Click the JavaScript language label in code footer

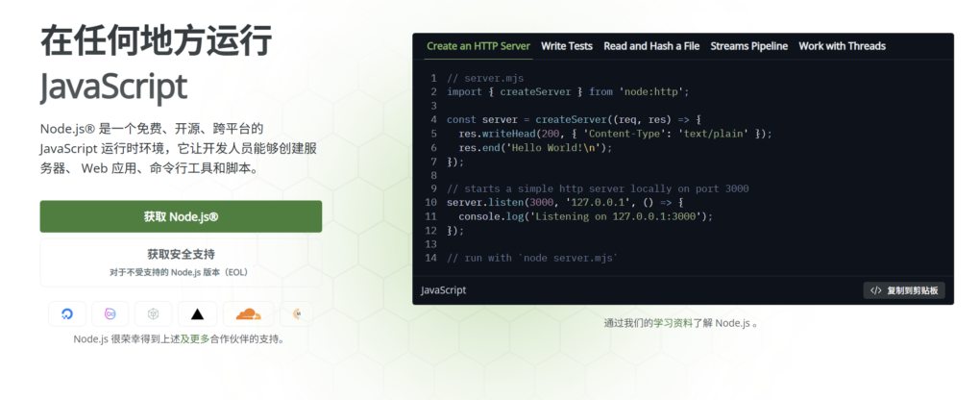pyautogui.click(x=444, y=290)
